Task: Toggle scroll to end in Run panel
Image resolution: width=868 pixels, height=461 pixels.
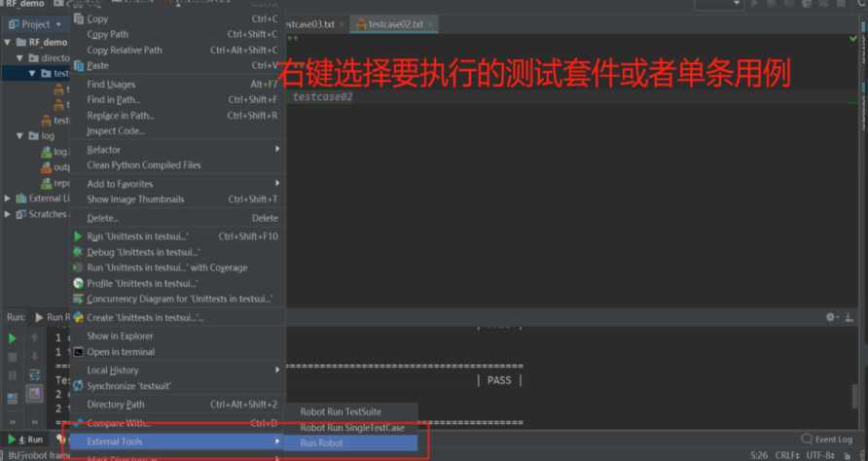Action: point(35,394)
